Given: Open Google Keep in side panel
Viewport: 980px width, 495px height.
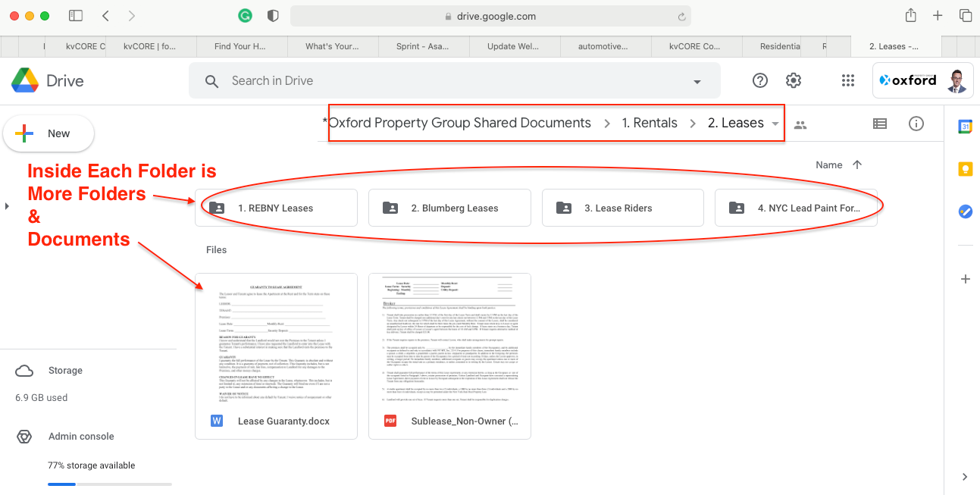Looking at the screenshot, I should 965,169.
